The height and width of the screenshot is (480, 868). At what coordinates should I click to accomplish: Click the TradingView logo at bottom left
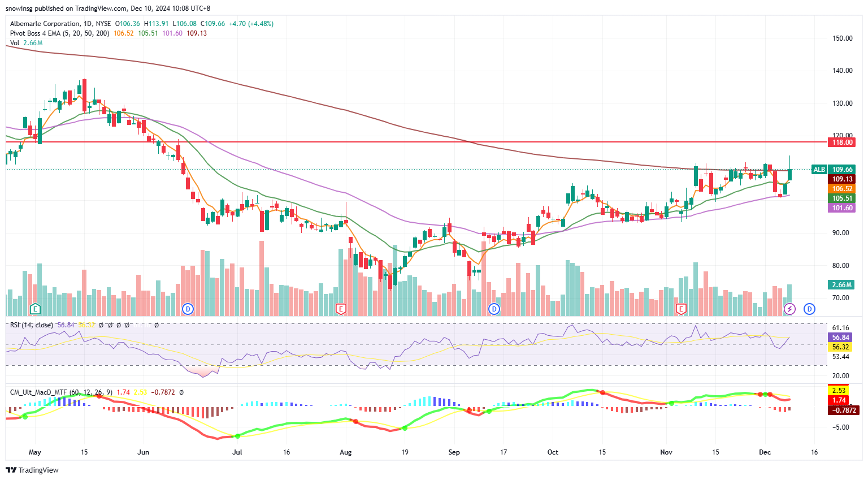(32, 470)
